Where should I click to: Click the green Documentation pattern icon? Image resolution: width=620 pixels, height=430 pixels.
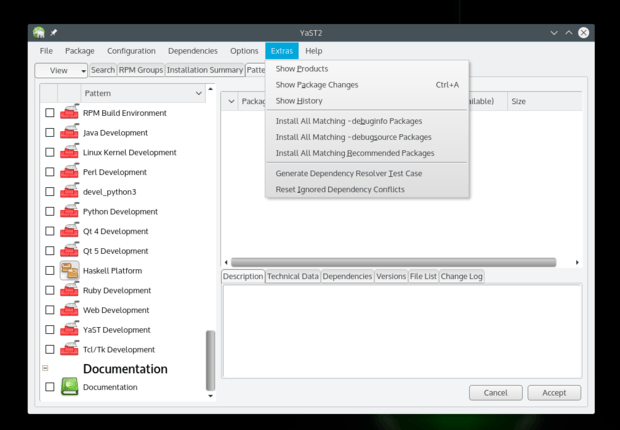point(69,387)
